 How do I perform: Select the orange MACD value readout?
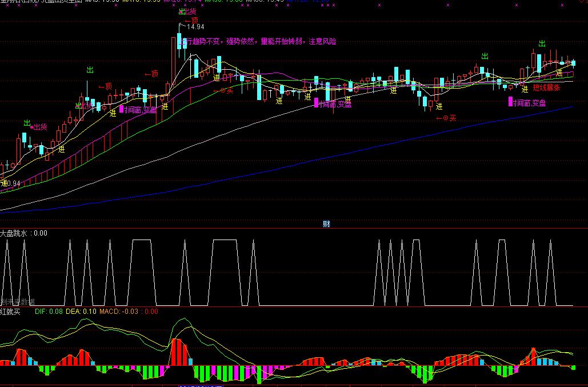119,311
